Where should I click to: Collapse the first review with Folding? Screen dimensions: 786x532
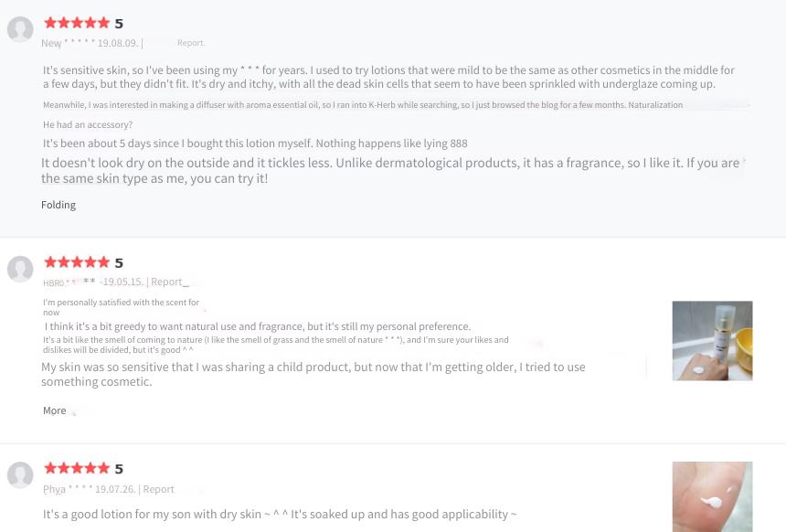pyautogui.click(x=58, y=205)
